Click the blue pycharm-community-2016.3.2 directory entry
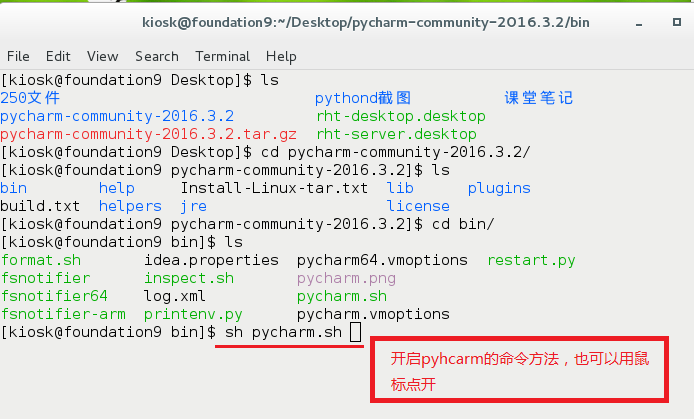 (x=117, y=116)
